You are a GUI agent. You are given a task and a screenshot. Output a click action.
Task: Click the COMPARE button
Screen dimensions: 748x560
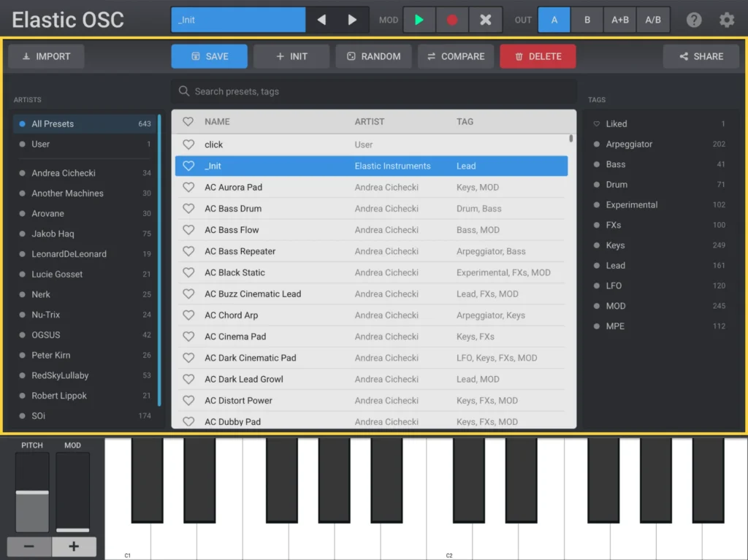[x=456, y=56]
